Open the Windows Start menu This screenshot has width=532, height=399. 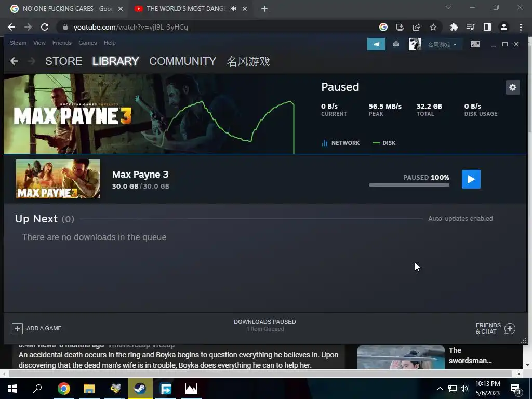pyautogui.click(x=12, y=388)
